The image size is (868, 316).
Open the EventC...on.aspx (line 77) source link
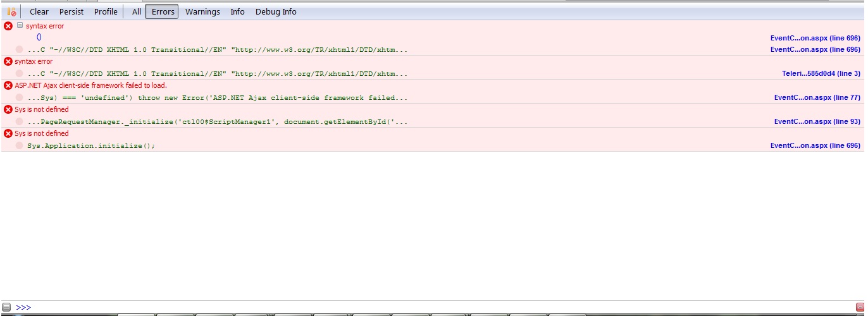[x=817, y=97]
